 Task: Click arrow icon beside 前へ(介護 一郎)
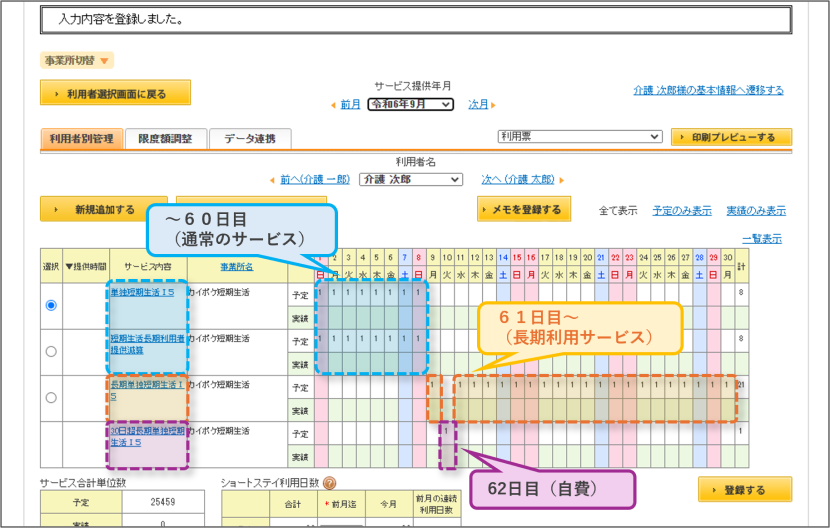click(272, 180)
